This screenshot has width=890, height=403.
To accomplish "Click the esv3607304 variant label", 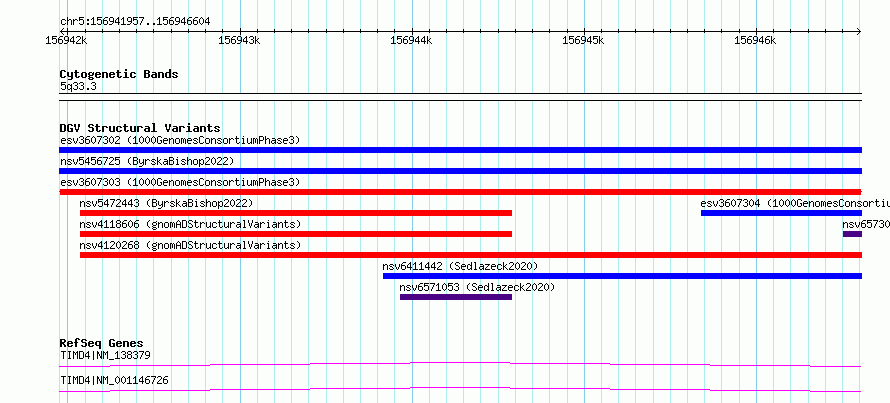I will [x=795, y=203].
